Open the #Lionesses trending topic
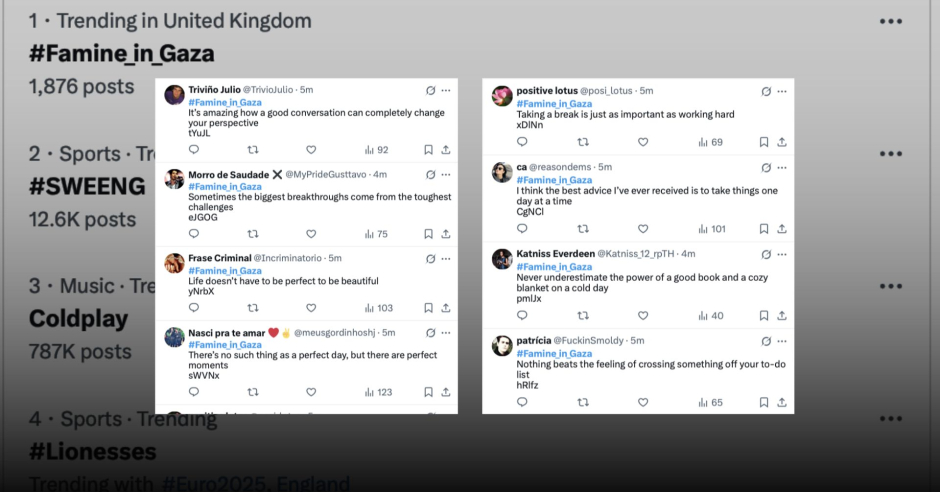Screen dimensions: 940x492 tap(92, 451)
